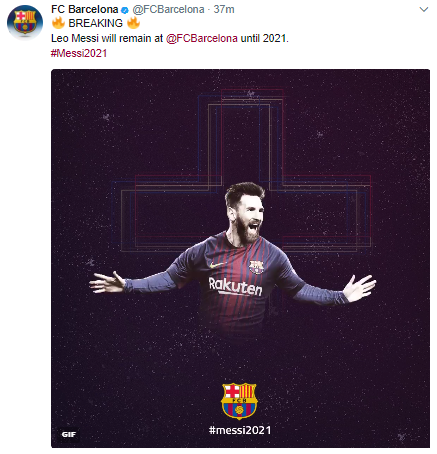Play the Messi GIF media
The height and width of the screenshot is (454, 437).
tap(240, 258)
